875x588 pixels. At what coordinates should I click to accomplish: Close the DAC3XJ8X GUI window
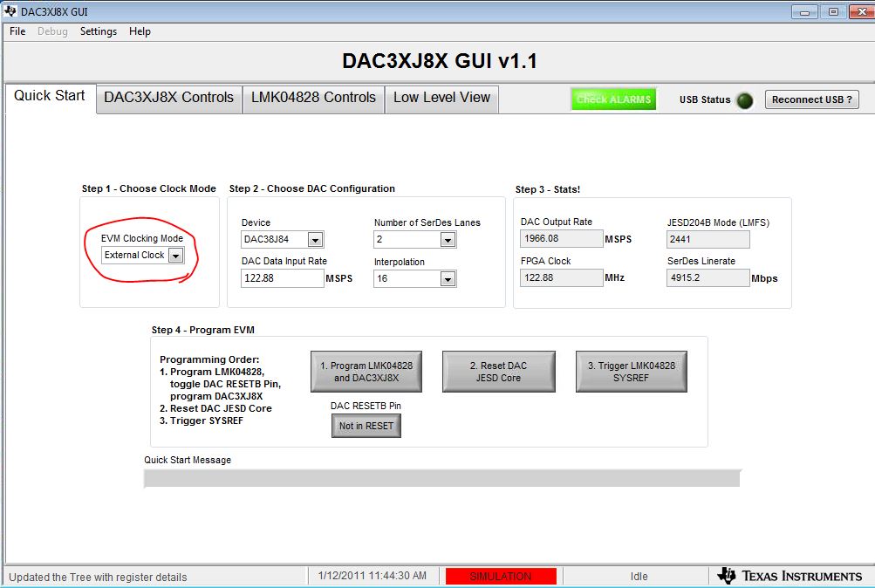[860, 11]
